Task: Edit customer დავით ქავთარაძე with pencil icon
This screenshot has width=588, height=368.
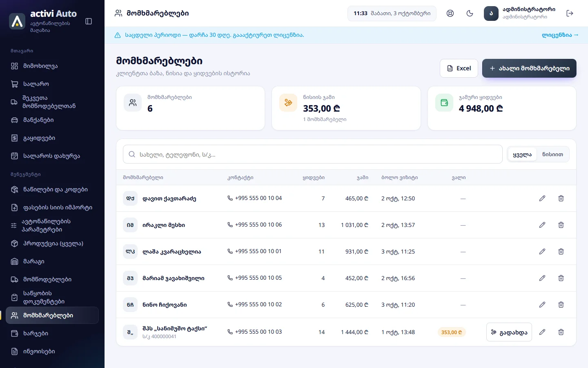Action: [x=542, y=198]
